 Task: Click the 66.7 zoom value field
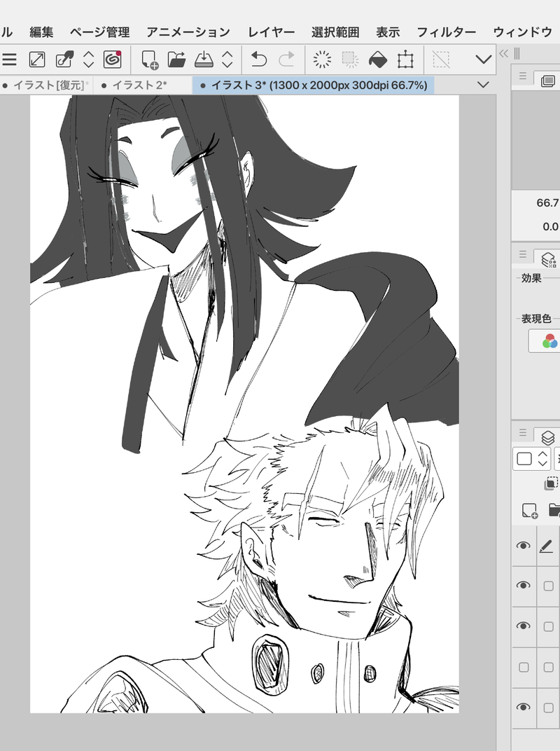547,203
